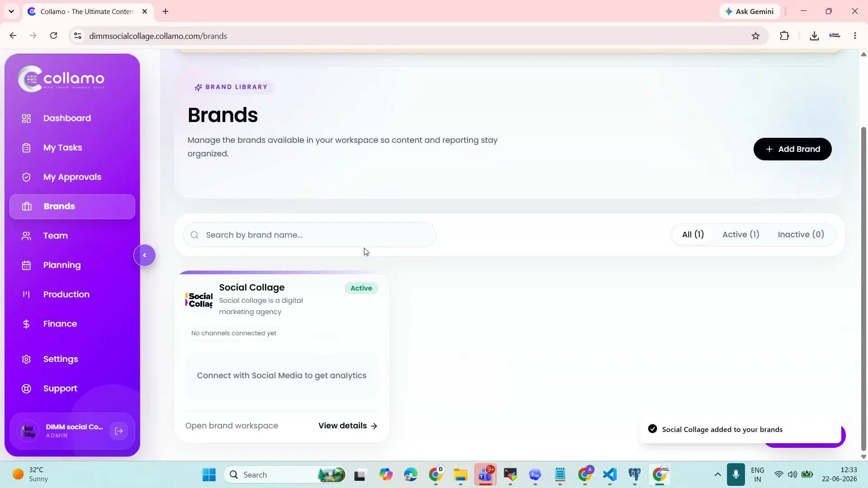Screen dimensions: 868x488
Task: Click the No channels connected yet label
Action: [234, 333]
